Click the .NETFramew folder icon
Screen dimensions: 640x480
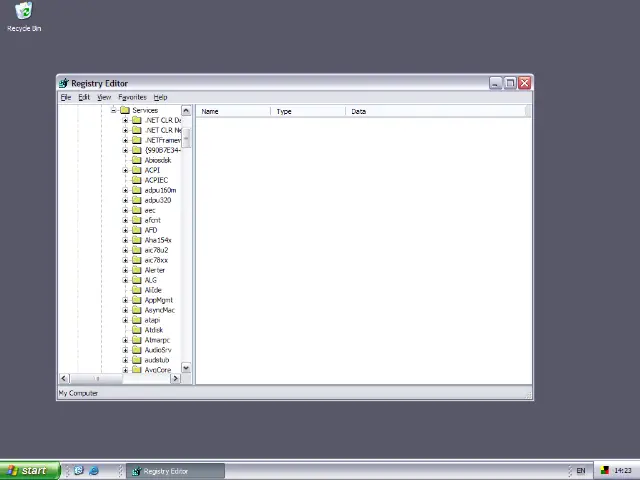tap(137, 140)
